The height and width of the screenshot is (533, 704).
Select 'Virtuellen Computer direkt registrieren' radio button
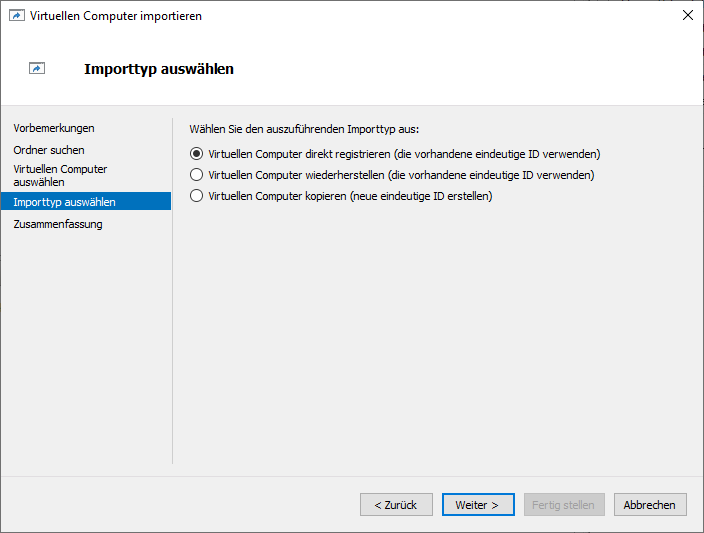(196, 154)
